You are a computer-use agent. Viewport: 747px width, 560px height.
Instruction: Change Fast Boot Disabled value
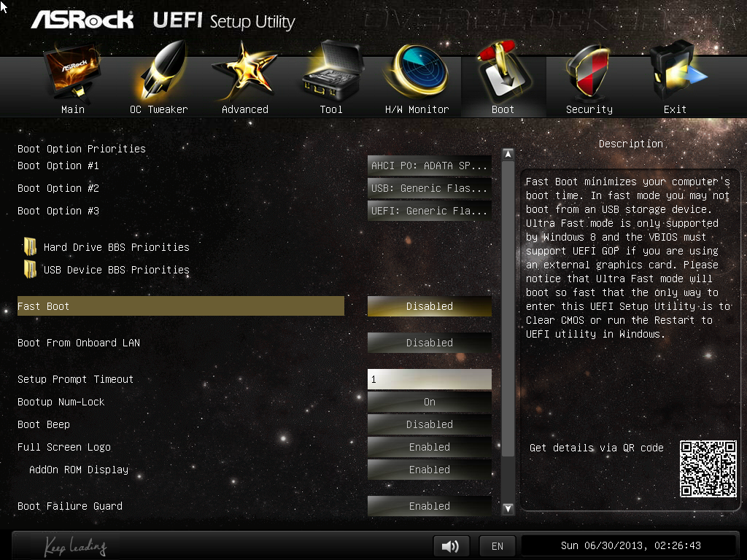point(429,306)
